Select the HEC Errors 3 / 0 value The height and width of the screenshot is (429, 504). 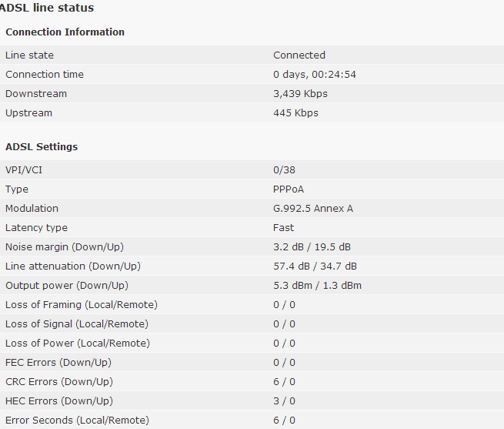(284, 401)
